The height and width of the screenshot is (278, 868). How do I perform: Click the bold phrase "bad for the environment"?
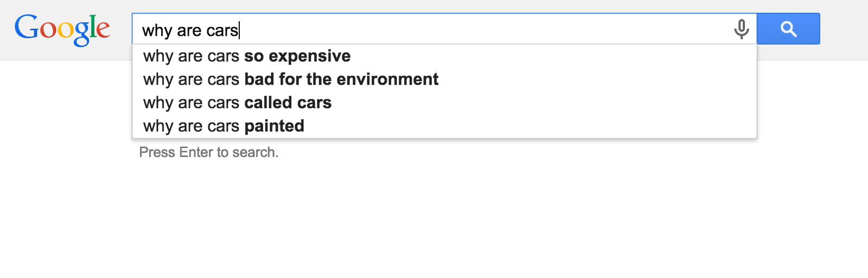(341, 79)
